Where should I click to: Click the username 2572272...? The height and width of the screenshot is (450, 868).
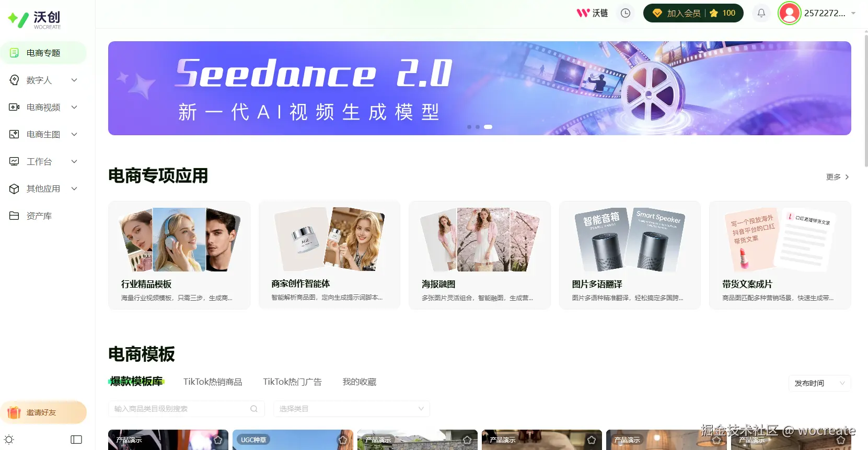[825, 13]
